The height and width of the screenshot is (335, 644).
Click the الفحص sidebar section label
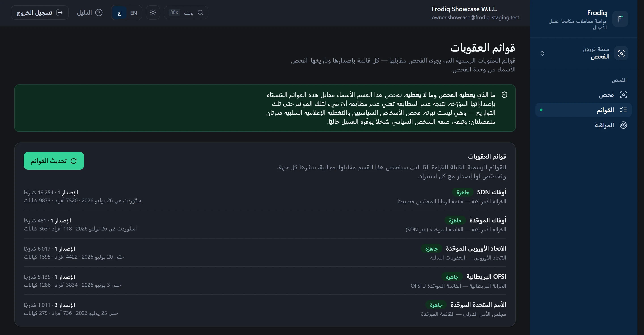(619, 80)
